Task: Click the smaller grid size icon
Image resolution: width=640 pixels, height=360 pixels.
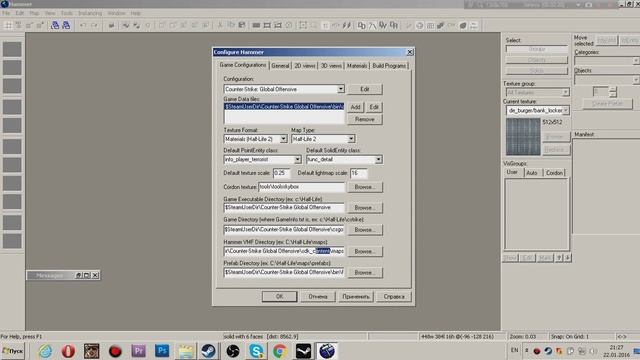Action: (29, 25)
